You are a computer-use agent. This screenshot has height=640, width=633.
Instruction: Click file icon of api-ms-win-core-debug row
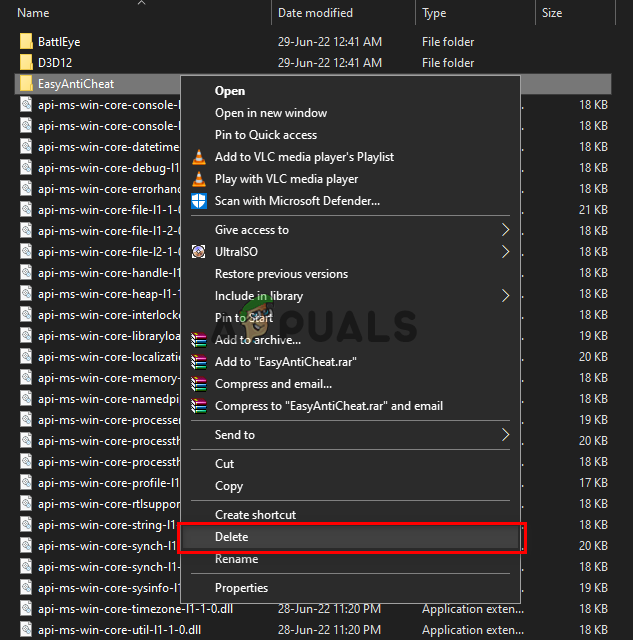26,168
